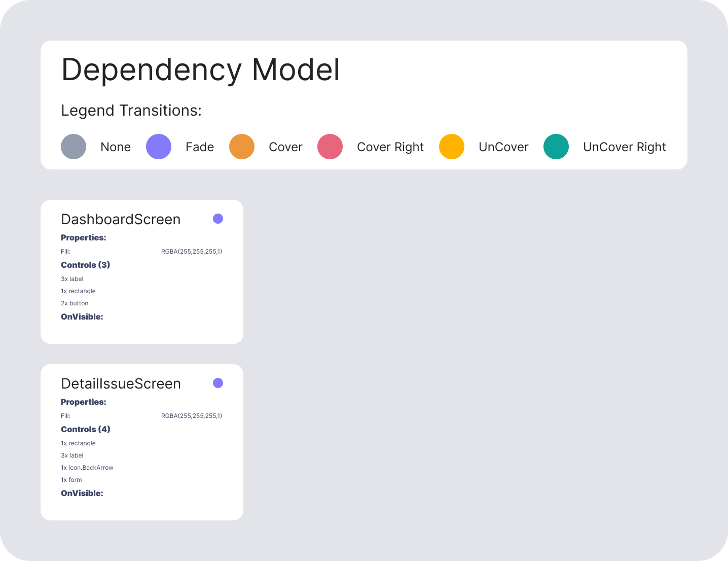Click the pink Cover Right legend circle
The height and width of the screenshot is (561, 728).
330,147
